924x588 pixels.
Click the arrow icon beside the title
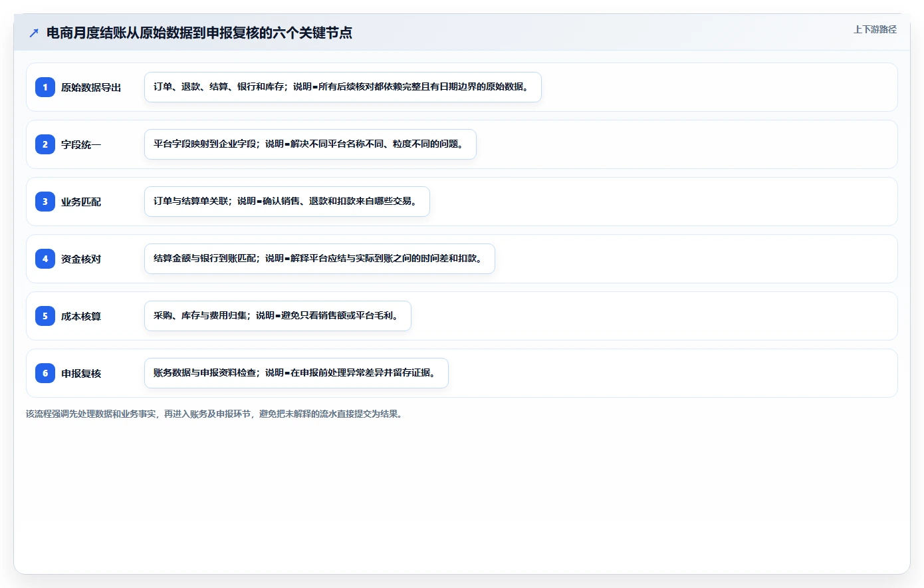click(34, 33)
